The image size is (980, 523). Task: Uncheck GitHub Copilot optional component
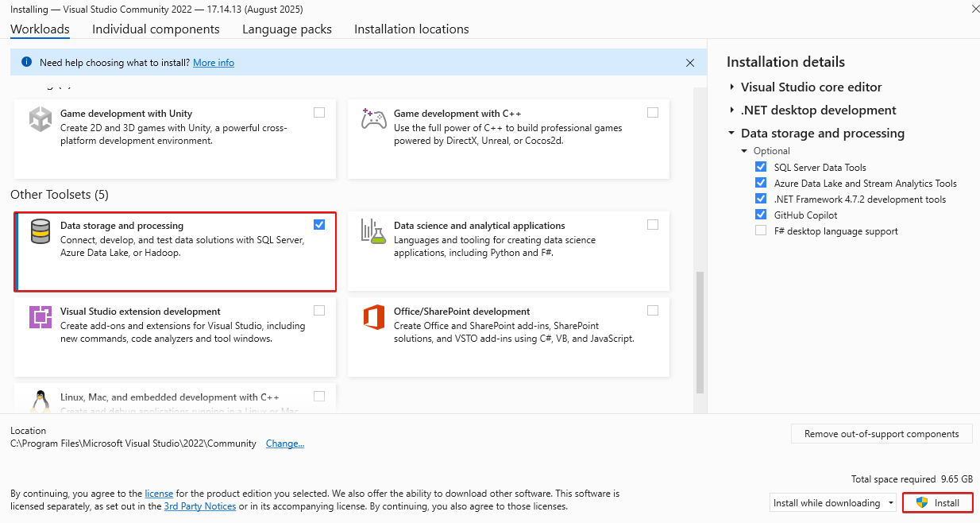point(761,215)
